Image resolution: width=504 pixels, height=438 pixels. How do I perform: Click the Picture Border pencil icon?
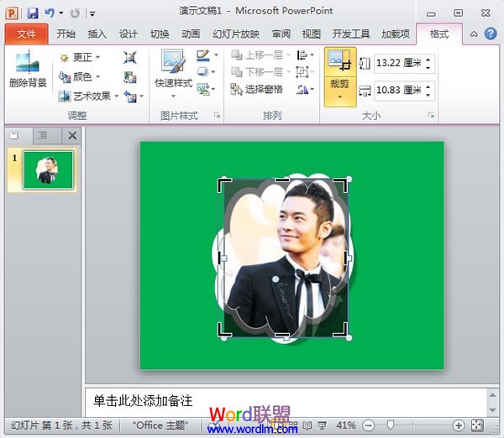pyautogui.click(x=203, y=55)
